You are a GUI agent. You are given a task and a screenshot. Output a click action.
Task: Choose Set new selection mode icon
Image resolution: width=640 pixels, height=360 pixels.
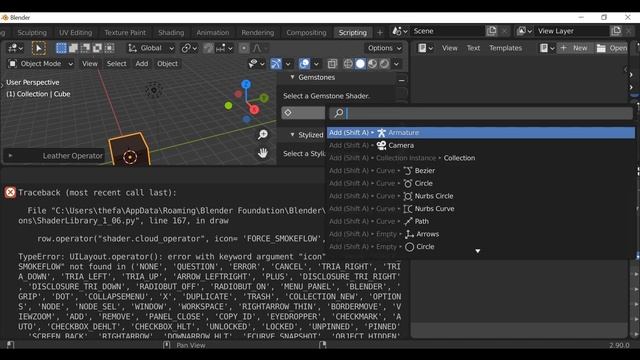coord(61,48)
